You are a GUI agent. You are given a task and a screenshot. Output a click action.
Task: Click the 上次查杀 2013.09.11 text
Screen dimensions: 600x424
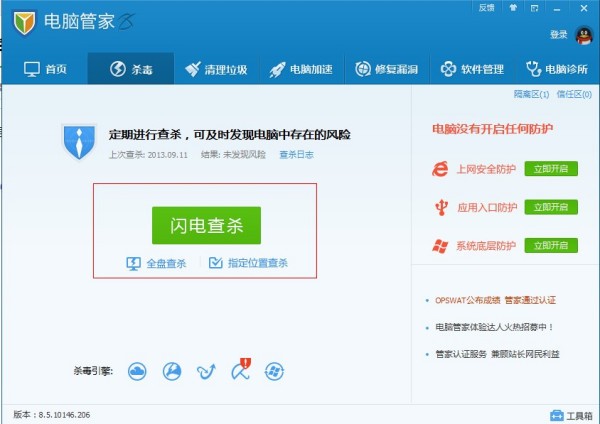pyautogui.click(x=148, y=155)
